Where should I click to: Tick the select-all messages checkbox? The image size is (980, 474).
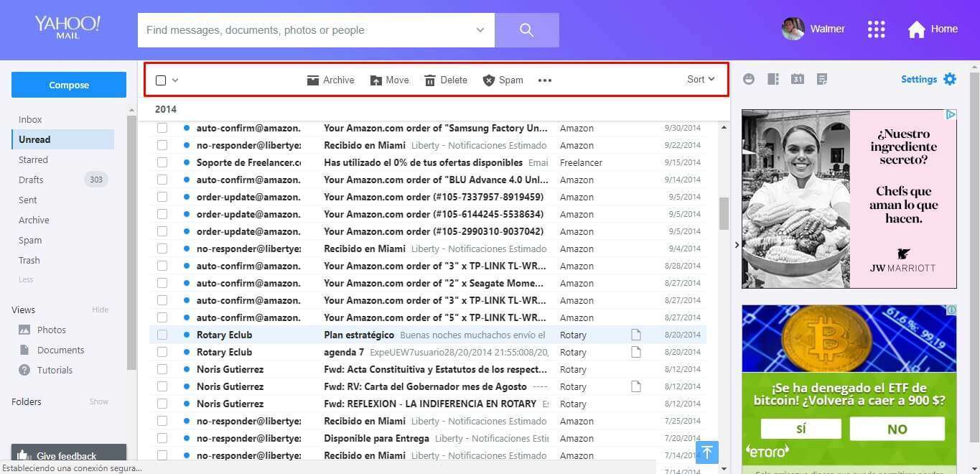pos(161,80)
